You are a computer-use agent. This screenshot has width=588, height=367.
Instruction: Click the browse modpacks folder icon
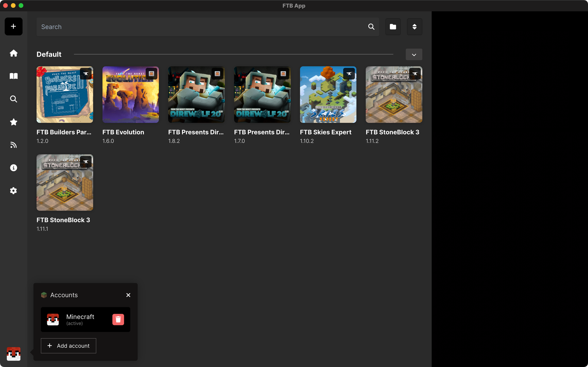click(393, 27)
